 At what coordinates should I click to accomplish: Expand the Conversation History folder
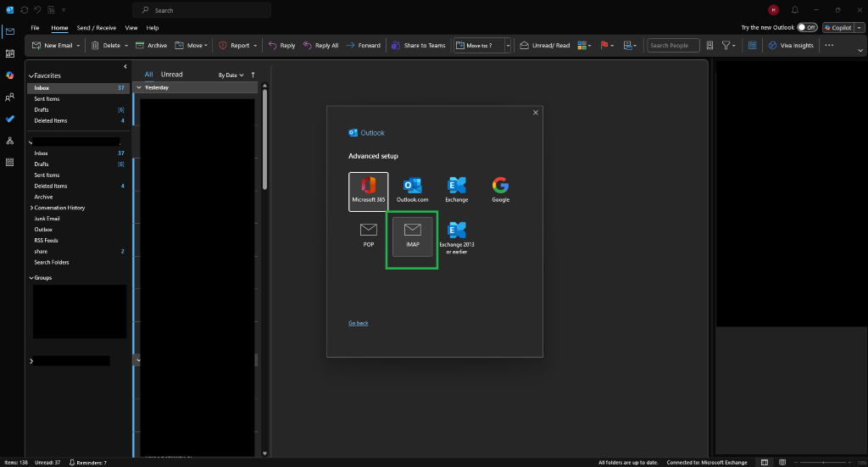point(31,208)
